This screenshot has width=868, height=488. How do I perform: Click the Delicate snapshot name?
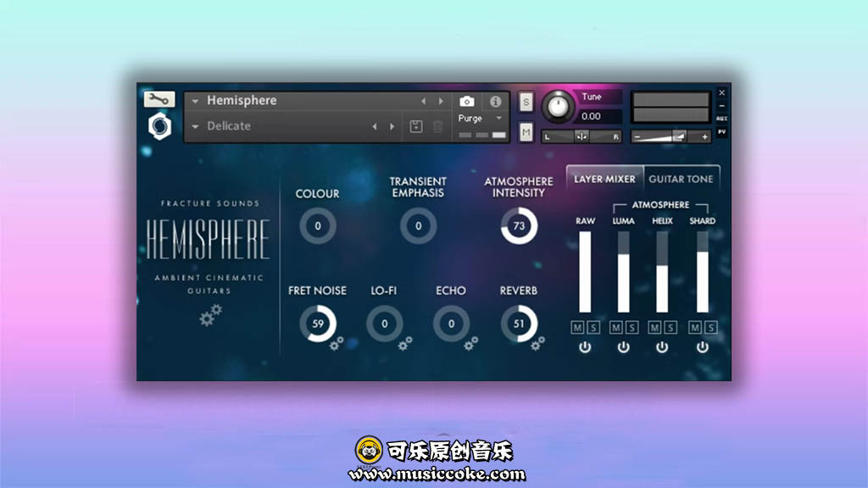(229, 126)
